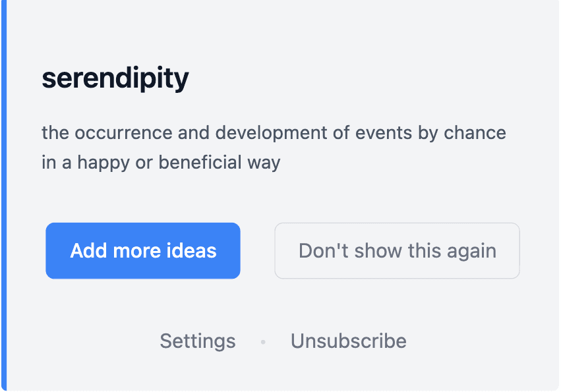Click the word "the" starting the definition
This screenshot has width=561, height=392.
pyautogui.click(x=55, y=133)
